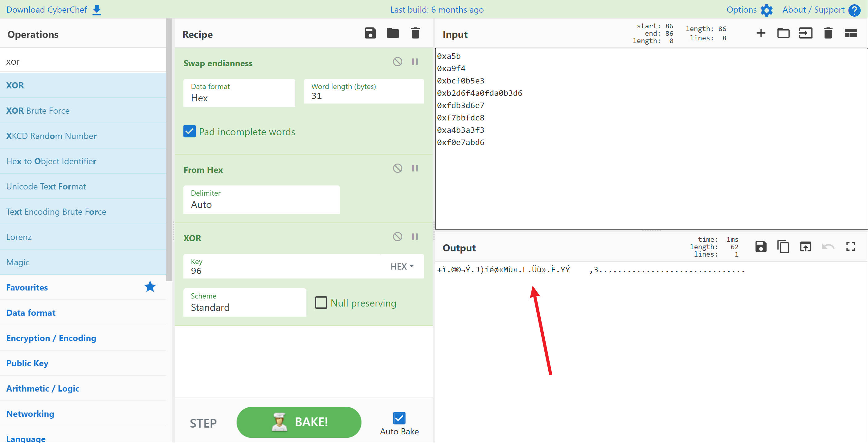Reset pane layout icon in Input
The height and width of the screenshot is (443, 868).
[x=850, y=33]
